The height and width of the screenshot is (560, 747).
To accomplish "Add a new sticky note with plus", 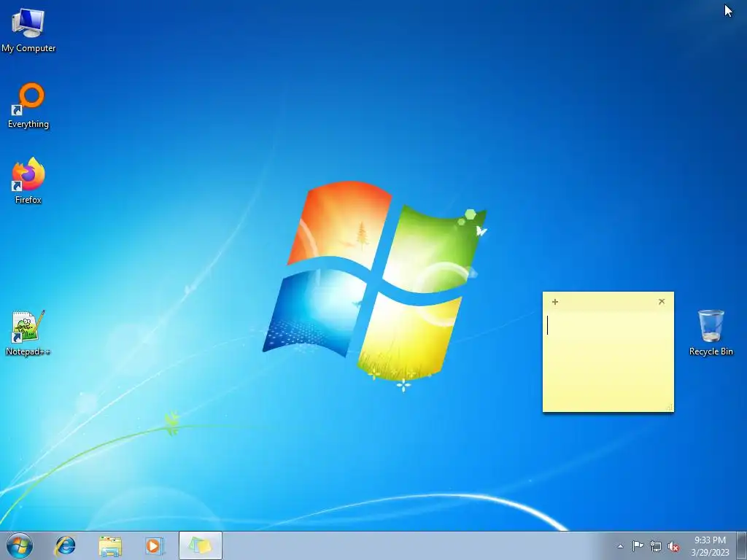I will pyautogui.click(x=555, y=302).
